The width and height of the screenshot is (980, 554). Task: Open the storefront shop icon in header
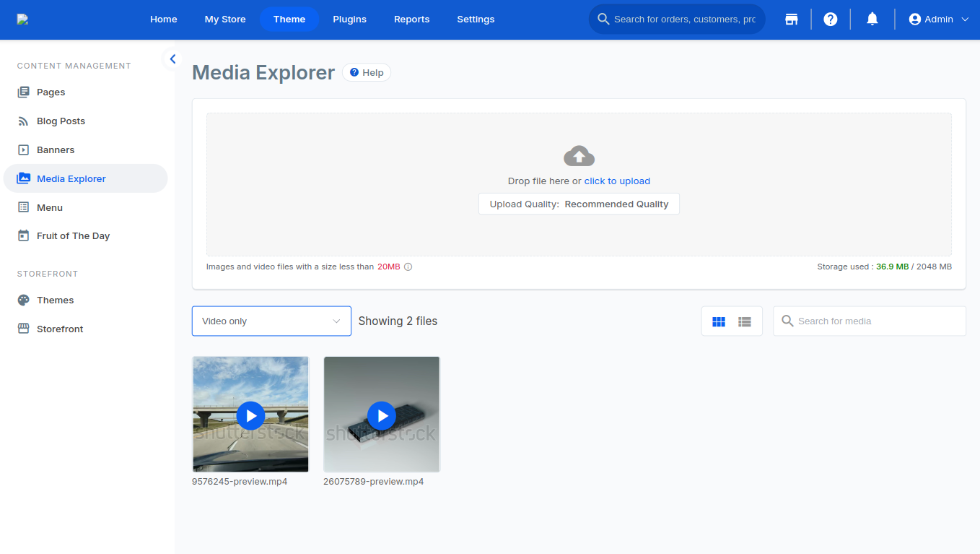[x=792, y=20]
